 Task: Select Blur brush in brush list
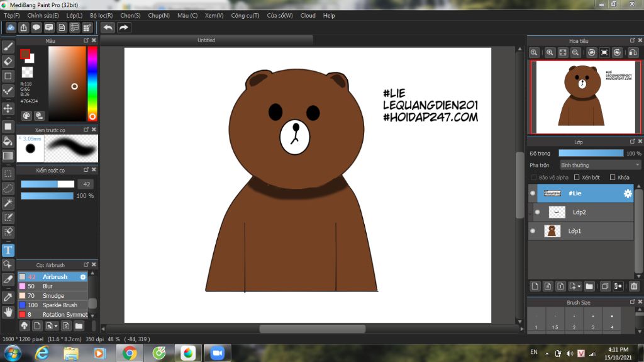click(53, 286)
